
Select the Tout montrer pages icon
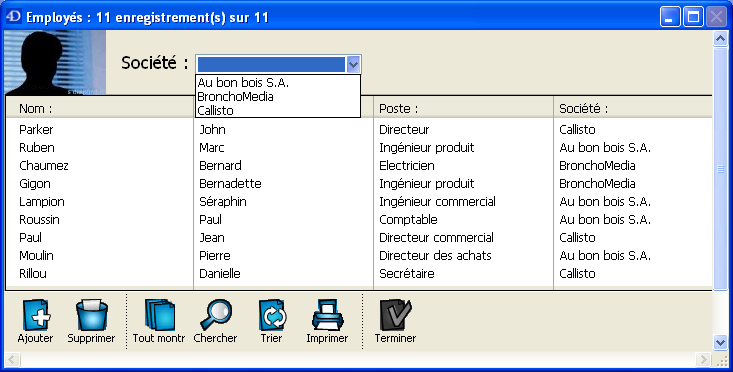(x=159, y=315)
